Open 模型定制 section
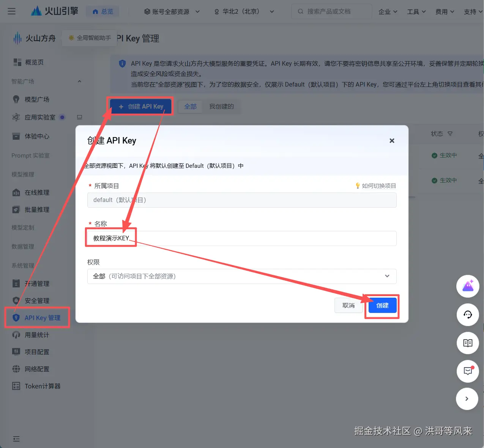The height and width of the screenshot is (448, 484). pyautogui.click(x=23, y=227)
